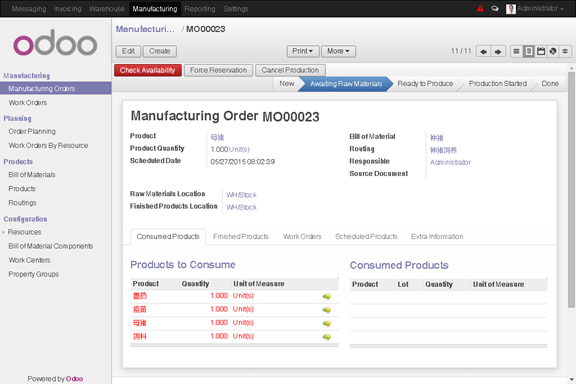
Task: Open Work Orders By Resource in sidebar
Action: point(48,146)
